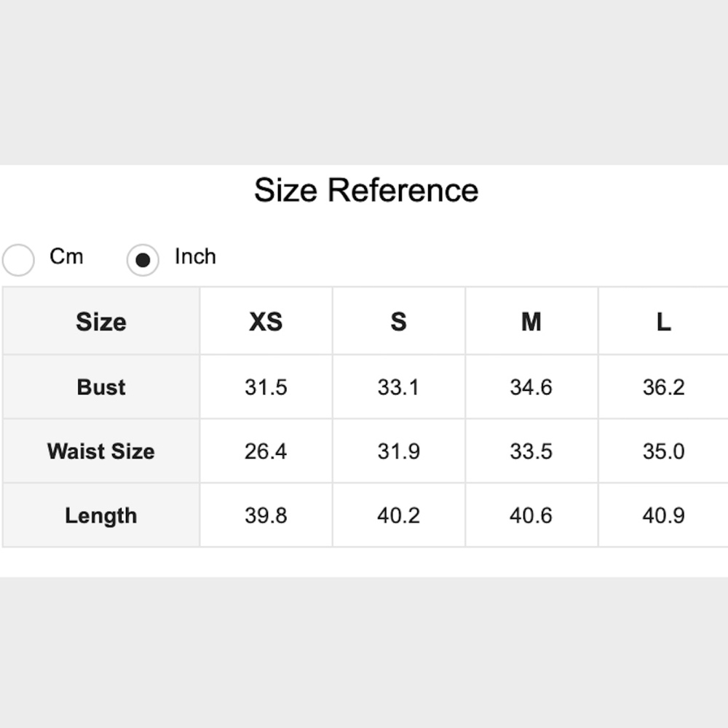Click the Length row label
Viewport: 728px width, 728px height.
pos(101,515)
